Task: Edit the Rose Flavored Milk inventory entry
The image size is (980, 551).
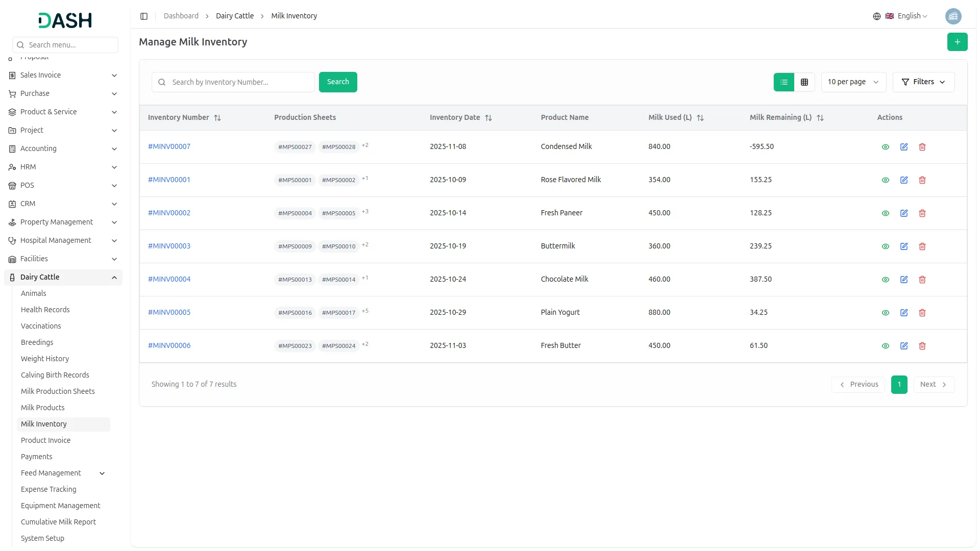Action: (903, 180)
